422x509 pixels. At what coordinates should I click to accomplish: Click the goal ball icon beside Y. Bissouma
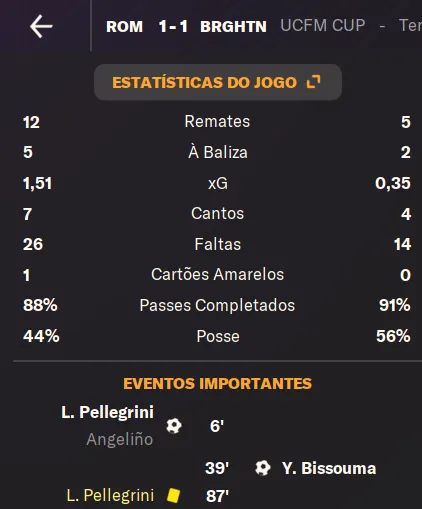263,468
